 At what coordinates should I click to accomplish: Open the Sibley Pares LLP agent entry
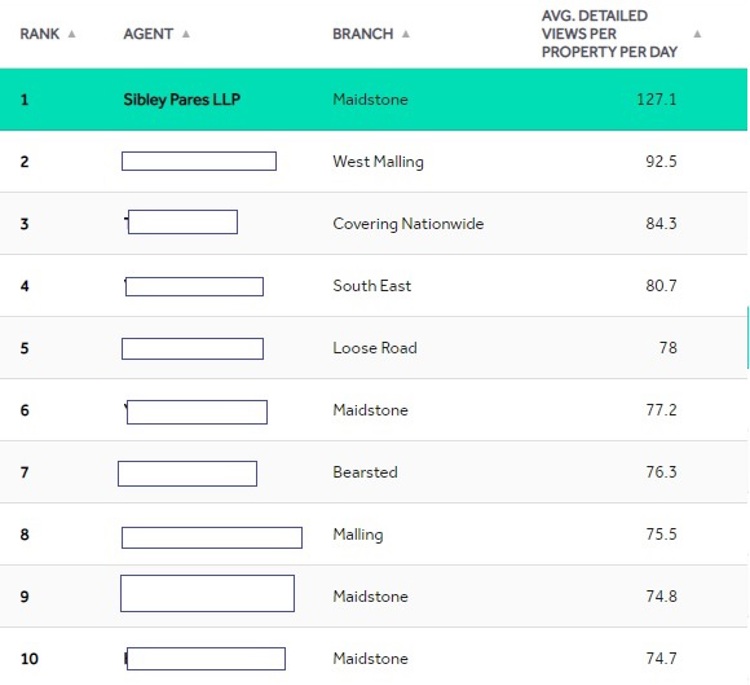(x=182, y=100)
